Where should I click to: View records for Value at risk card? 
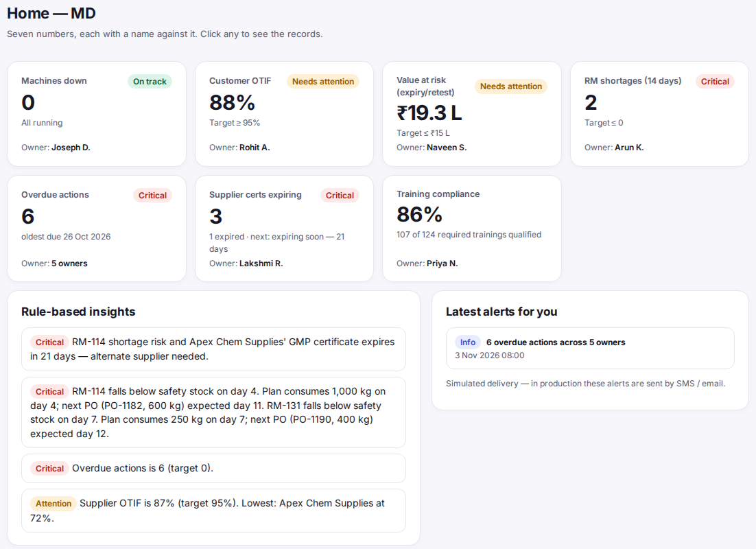pos(471,114)
